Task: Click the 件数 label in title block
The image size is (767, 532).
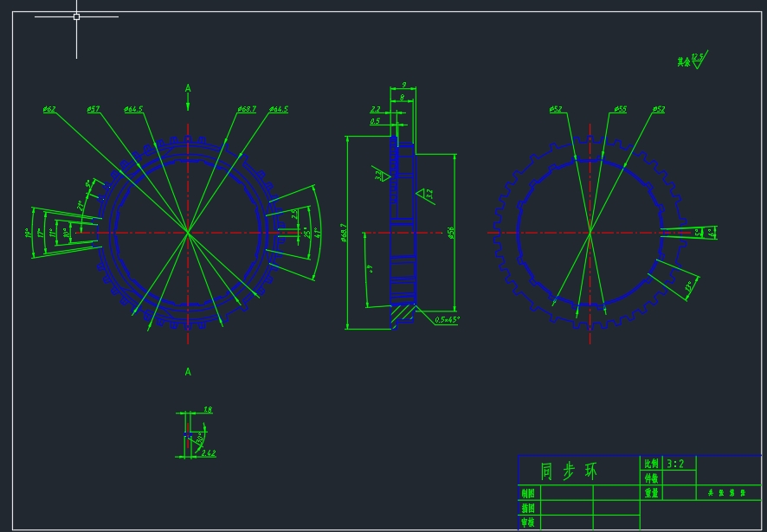Action: click(652, 478)
